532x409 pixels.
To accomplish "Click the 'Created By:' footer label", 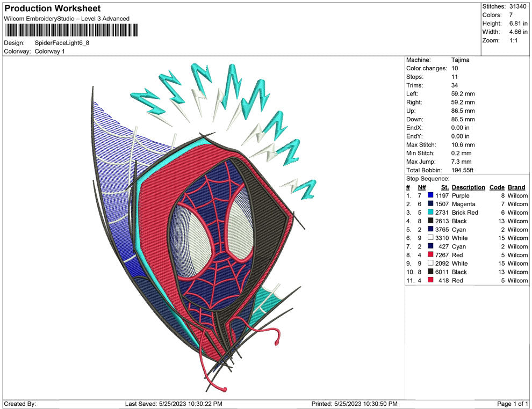I will point(20,404).
